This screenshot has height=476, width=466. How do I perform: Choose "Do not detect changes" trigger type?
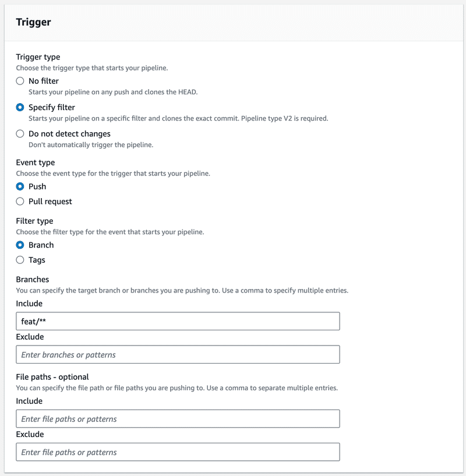tap(20, 134)
